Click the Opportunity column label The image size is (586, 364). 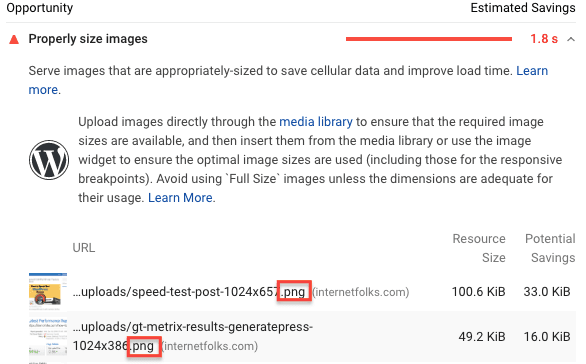click(40, 8)
